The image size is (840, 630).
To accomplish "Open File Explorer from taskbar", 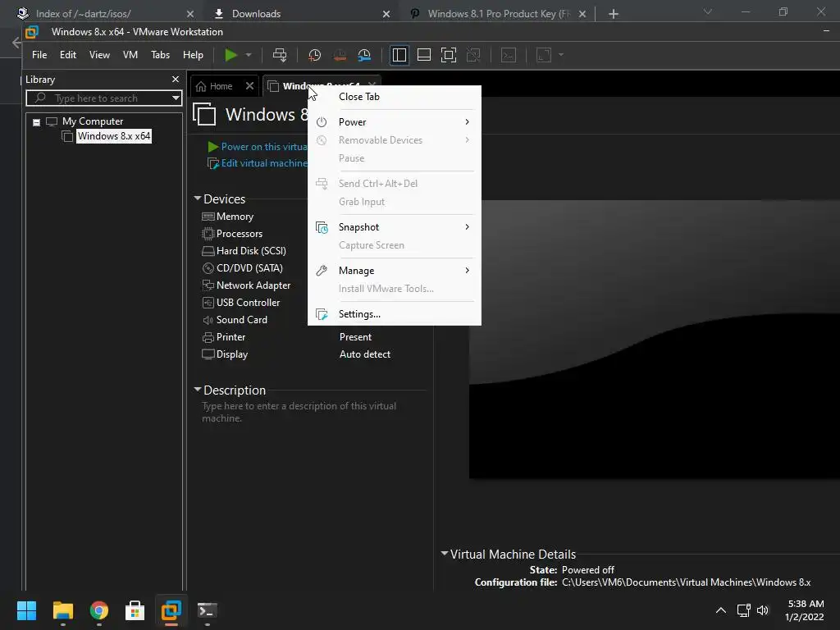I will point(62,610).
